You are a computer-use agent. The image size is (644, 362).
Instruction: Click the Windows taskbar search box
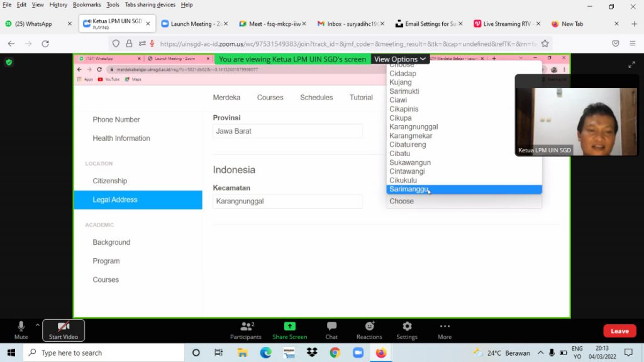pos(104,353)
